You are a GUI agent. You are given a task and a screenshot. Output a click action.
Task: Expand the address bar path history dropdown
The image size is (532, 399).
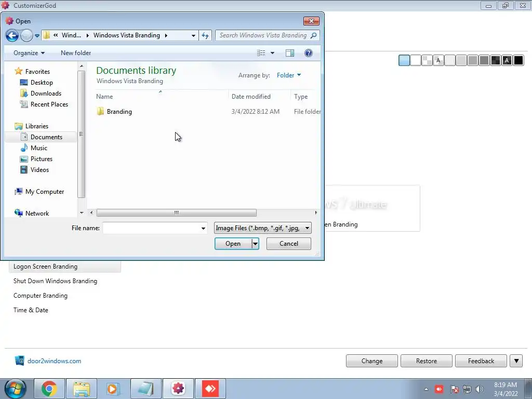pos(193,35)
